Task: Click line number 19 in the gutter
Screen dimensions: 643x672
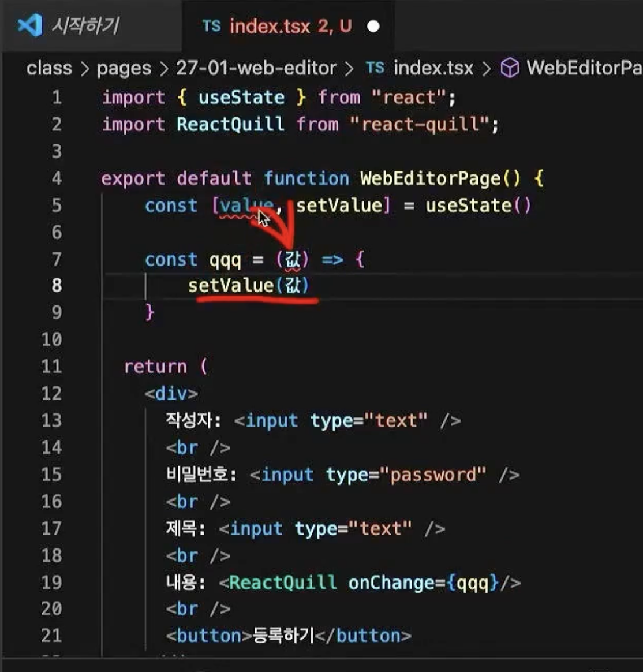Action: (51, 583)
